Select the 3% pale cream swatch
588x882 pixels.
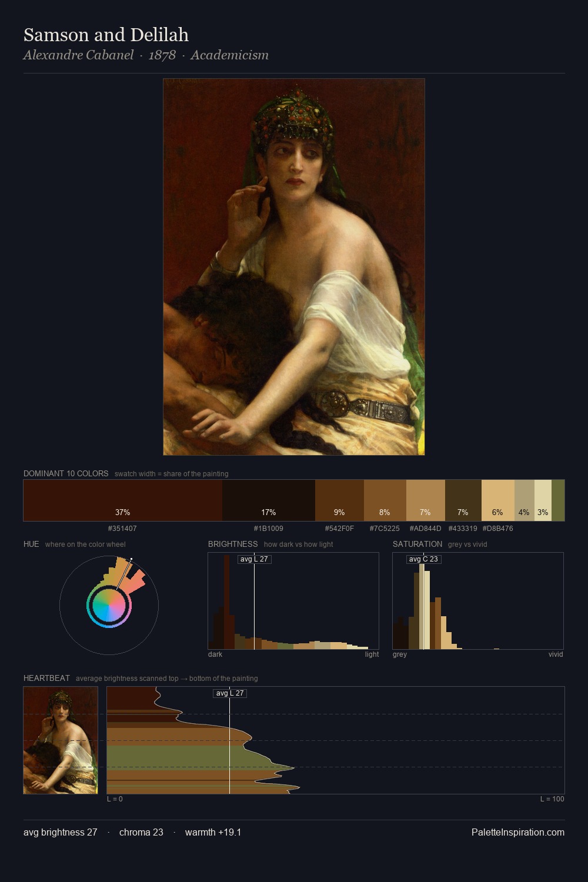coord(543,500)
